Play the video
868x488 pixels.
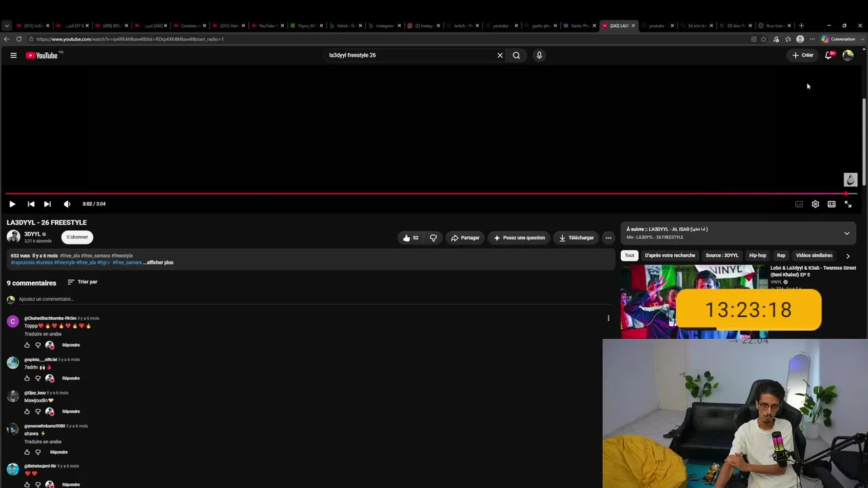12,204
